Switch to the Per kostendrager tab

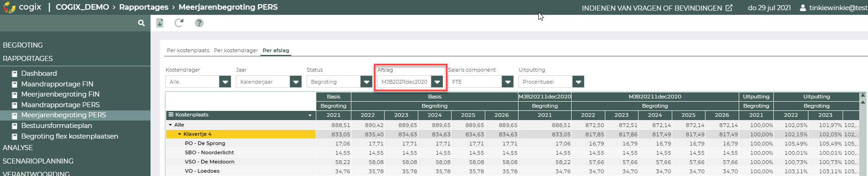click(x=236, y=50)
